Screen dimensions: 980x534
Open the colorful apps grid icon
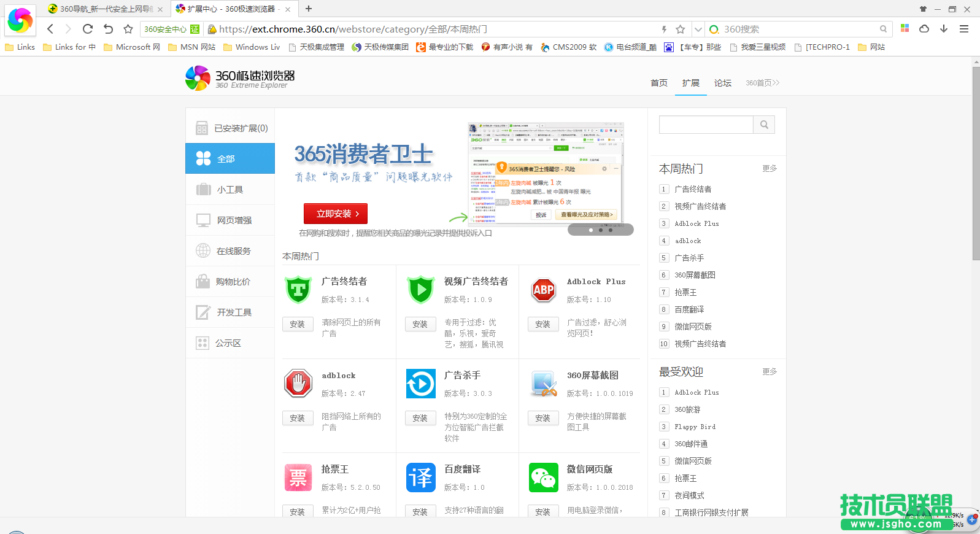click(905, 28)
